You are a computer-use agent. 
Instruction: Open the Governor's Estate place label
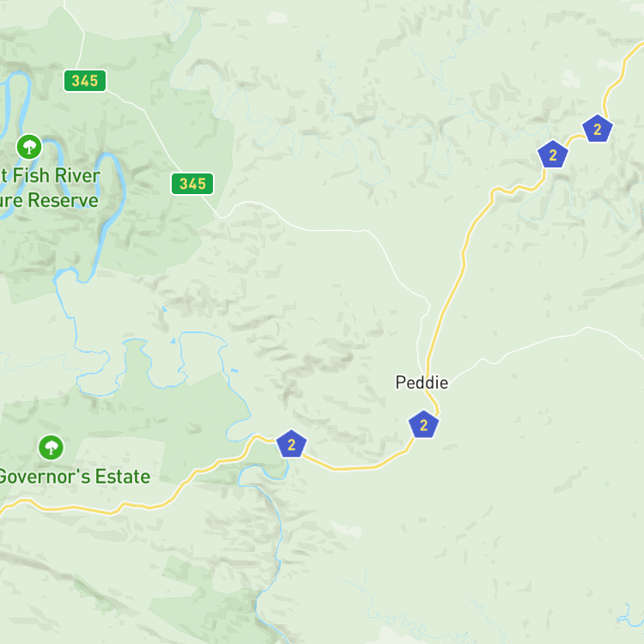point(75,477)
